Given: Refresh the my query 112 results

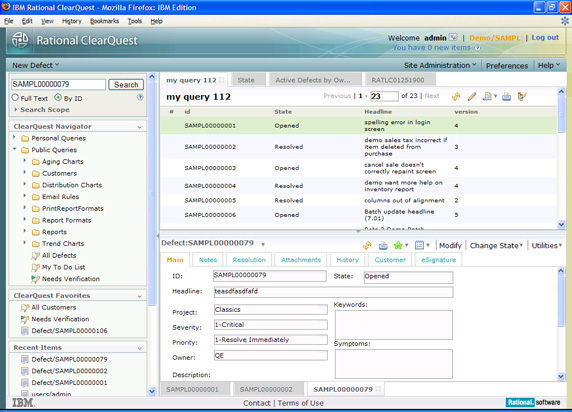Looking at the screenshot, I should pos(456,96).
